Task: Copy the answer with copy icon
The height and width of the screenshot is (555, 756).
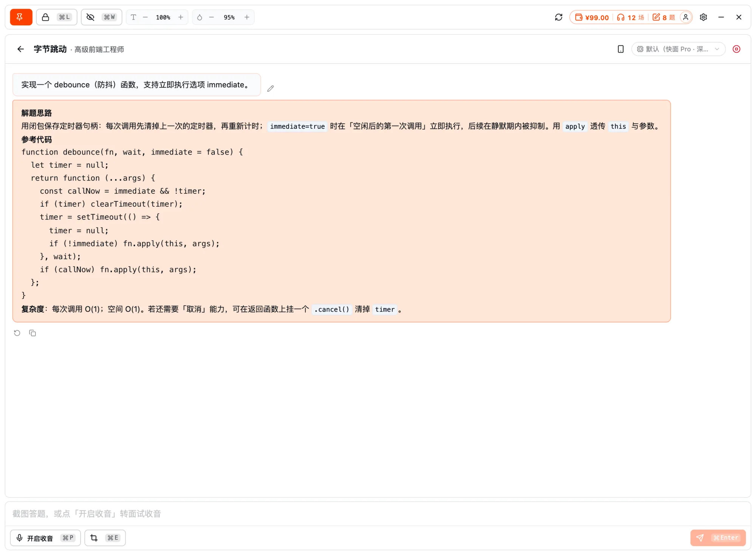Action: [x=33, y=333]
